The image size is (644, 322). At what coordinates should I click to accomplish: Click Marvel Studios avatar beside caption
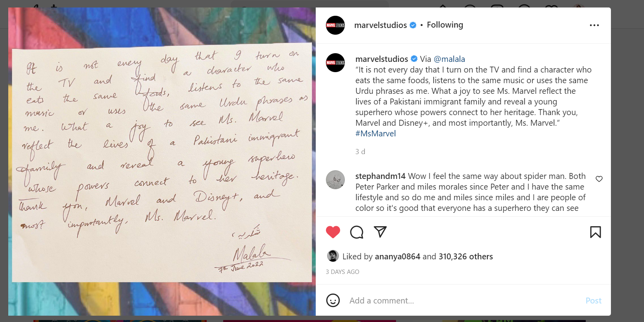click(335, 63)
